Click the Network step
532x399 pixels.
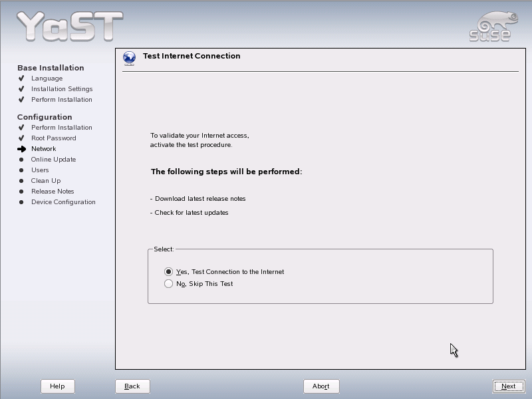[x=43, y=149]
